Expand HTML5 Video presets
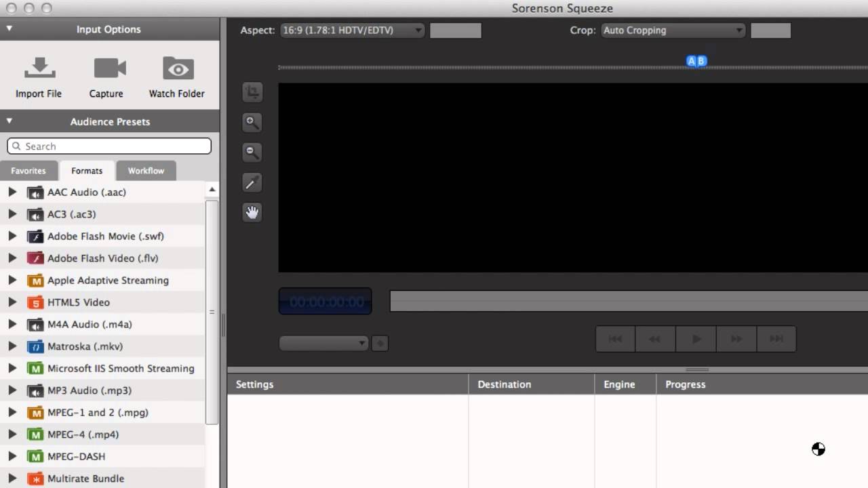 (12, 302)
